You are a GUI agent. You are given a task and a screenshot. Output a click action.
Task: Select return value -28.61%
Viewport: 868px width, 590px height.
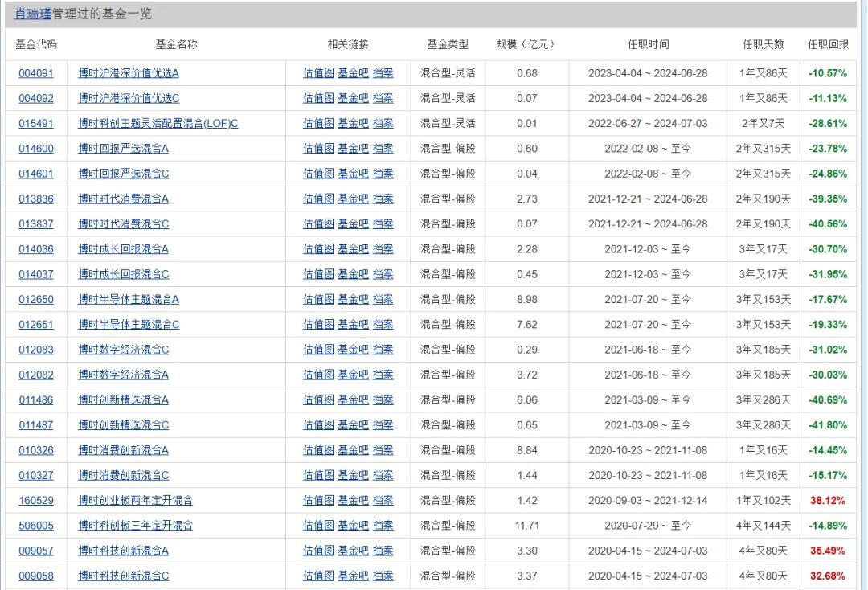[x=828, y=124]
